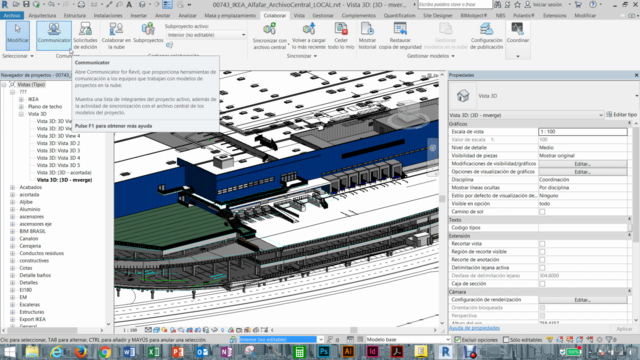Open Mostrar historial
This screenshot has width=640, height=360.
(367, 36)
